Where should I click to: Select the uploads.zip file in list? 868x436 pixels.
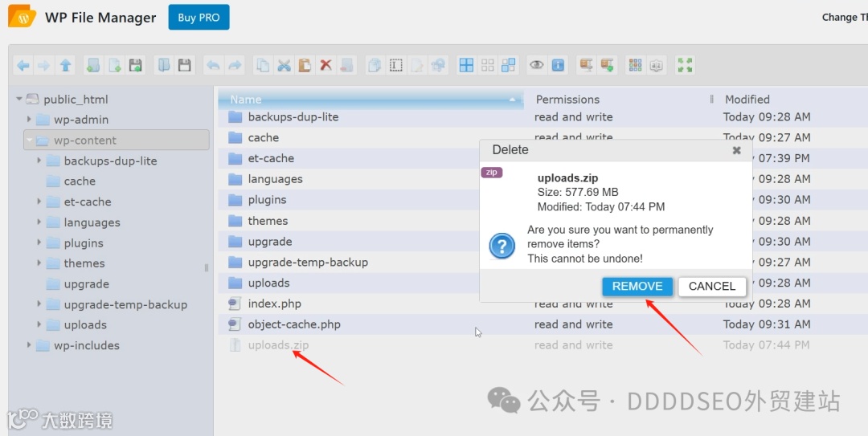[x=542, y=345]
